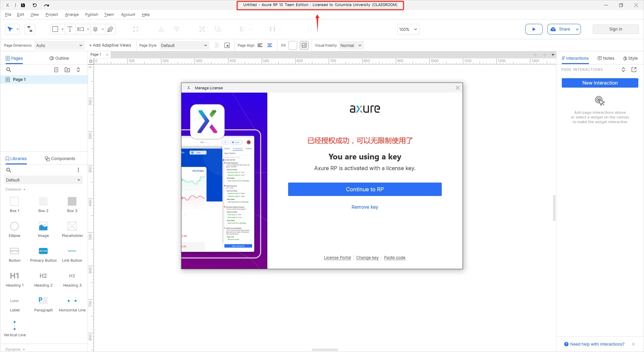This screenshot has width=644, height=352.
Task: Set page fill image icon
Action: pos(304,45)
